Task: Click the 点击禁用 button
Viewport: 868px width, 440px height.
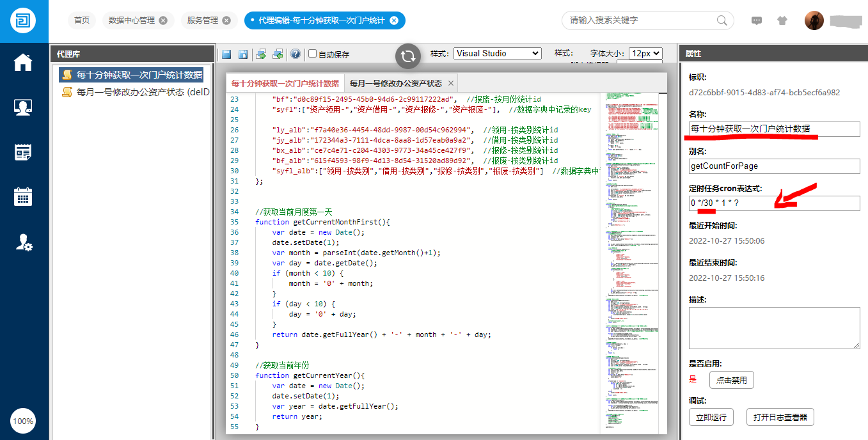Action: [732, 380]
